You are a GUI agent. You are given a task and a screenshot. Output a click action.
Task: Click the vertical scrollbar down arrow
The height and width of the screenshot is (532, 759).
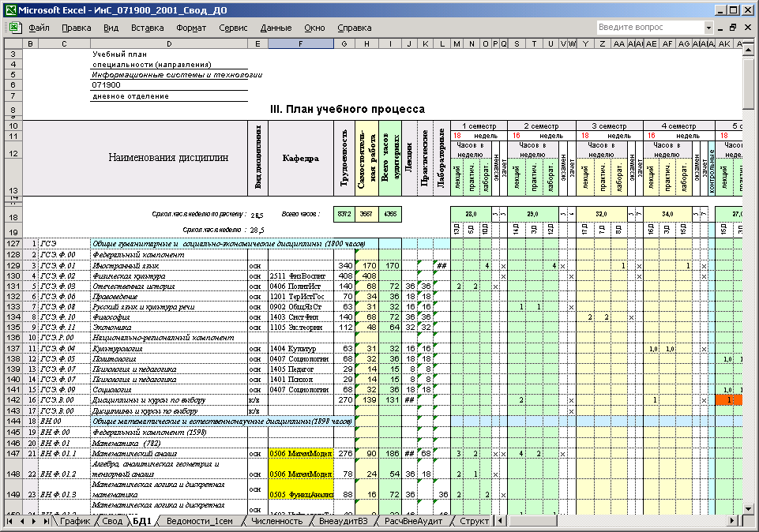tap(747, 509)
